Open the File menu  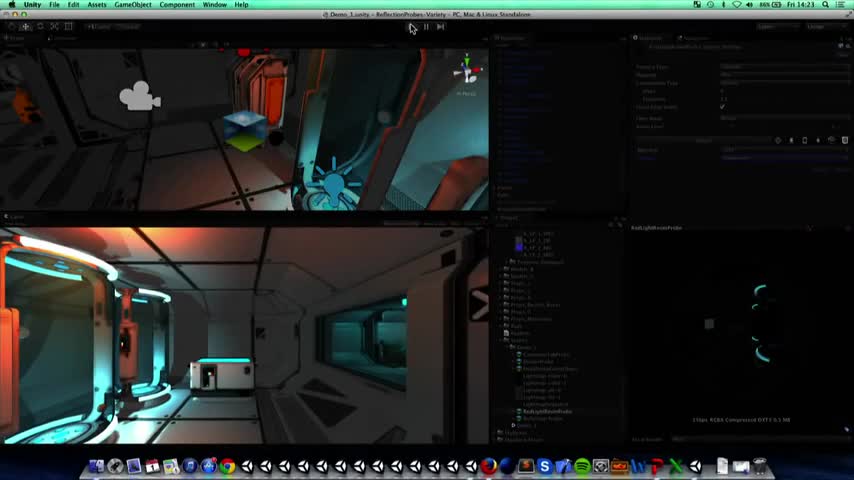coord(54,4)
